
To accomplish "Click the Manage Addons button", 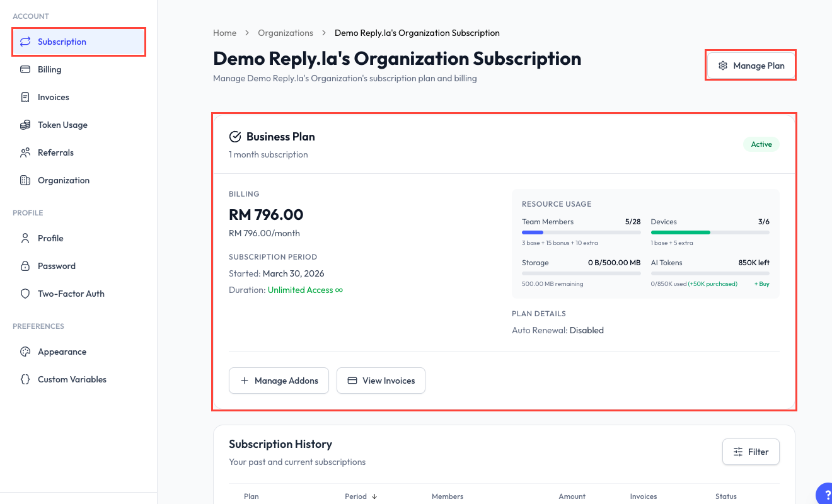I will (279, 381).
